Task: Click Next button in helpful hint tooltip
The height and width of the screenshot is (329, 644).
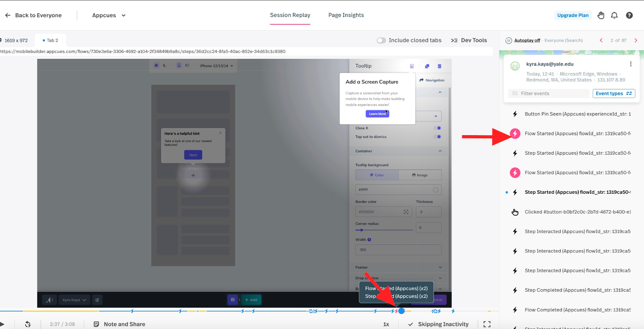Action: (x=193, y=155)
